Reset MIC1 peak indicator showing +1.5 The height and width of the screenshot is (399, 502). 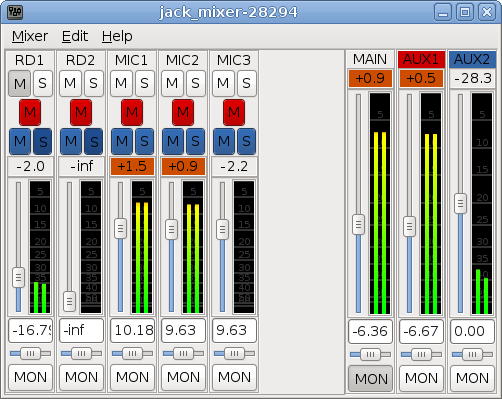[132, 166]
